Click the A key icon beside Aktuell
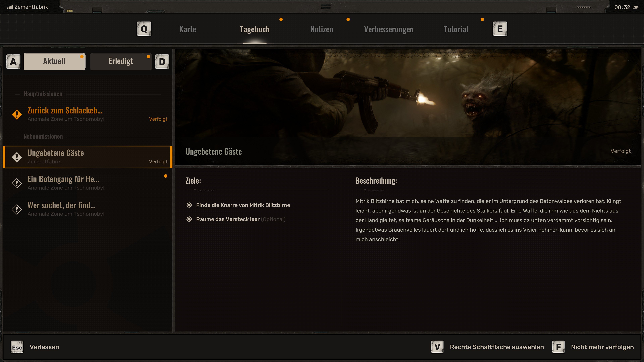Viewport: 644px width, 362px height. click(13, 62)
